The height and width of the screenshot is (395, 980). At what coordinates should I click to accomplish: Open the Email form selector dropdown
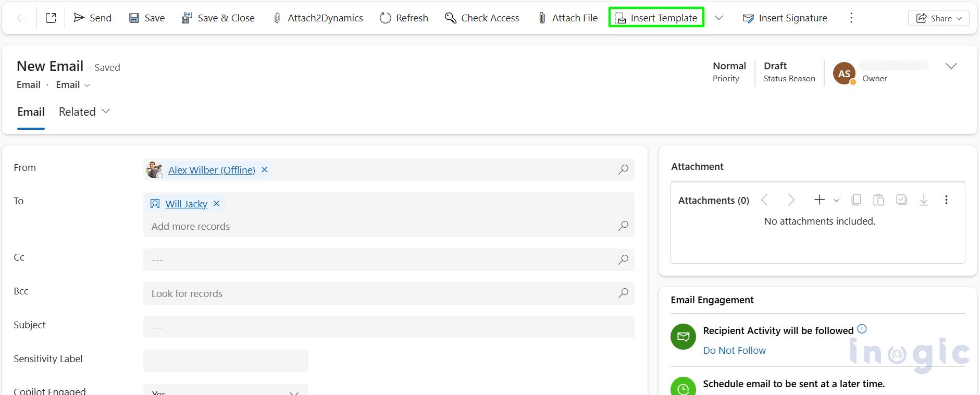[x=73, y=85]
